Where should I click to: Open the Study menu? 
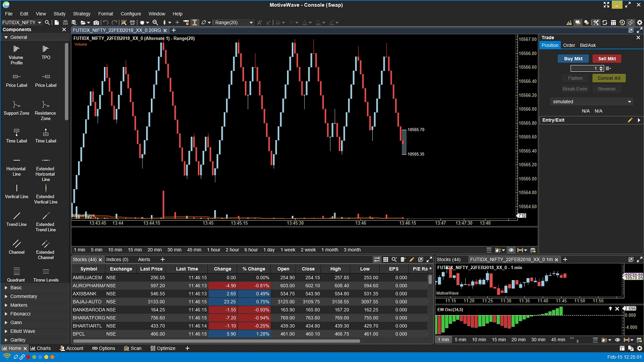[59, 14]
